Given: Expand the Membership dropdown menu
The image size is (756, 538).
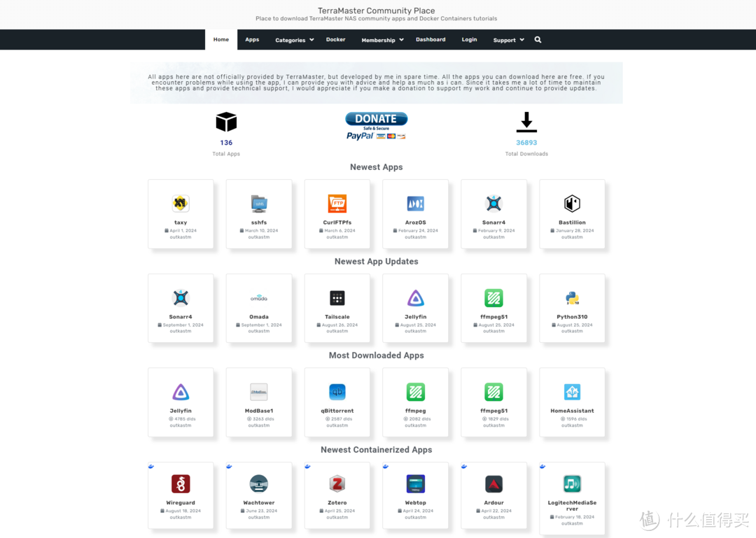Looking at the screenshot, I should coord(382,40).
